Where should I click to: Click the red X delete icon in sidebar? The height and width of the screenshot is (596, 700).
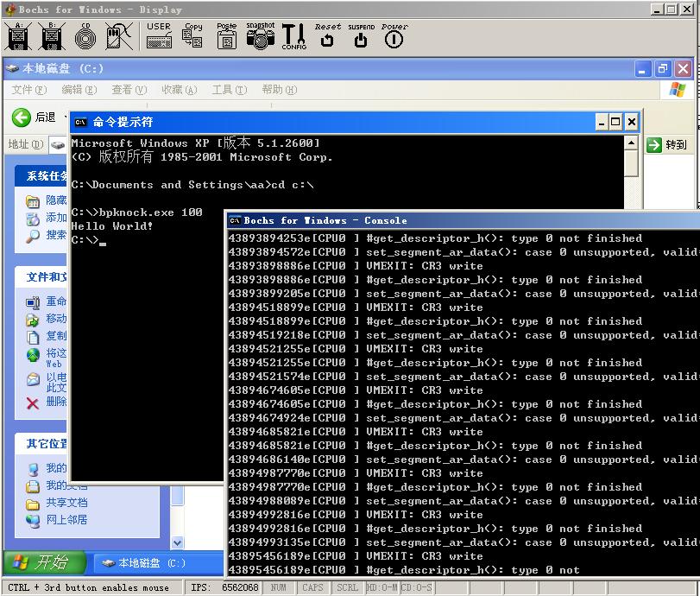[33, 403]
